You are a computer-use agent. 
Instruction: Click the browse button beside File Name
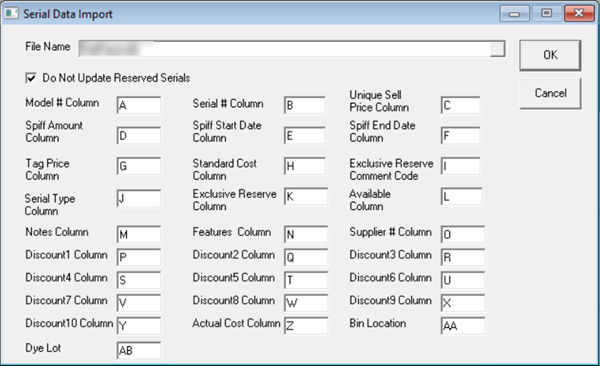tap(497, 49)
